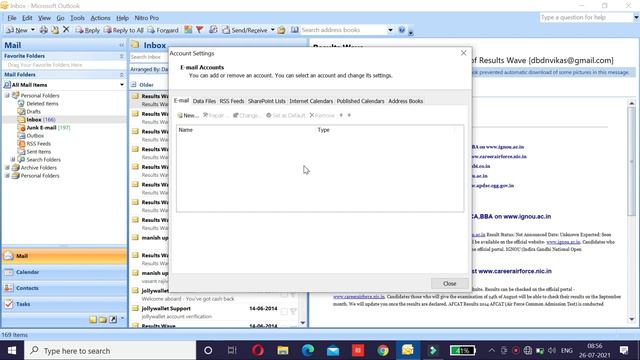Click the Name column header

[246, 130]
